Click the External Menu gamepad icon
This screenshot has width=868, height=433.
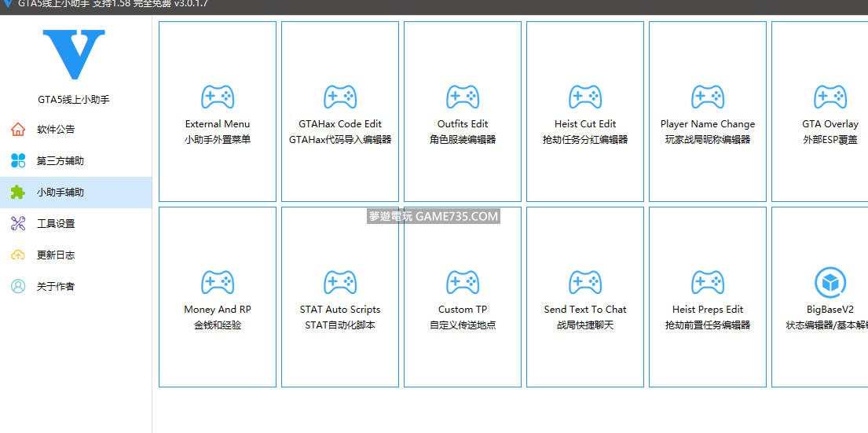218,97
